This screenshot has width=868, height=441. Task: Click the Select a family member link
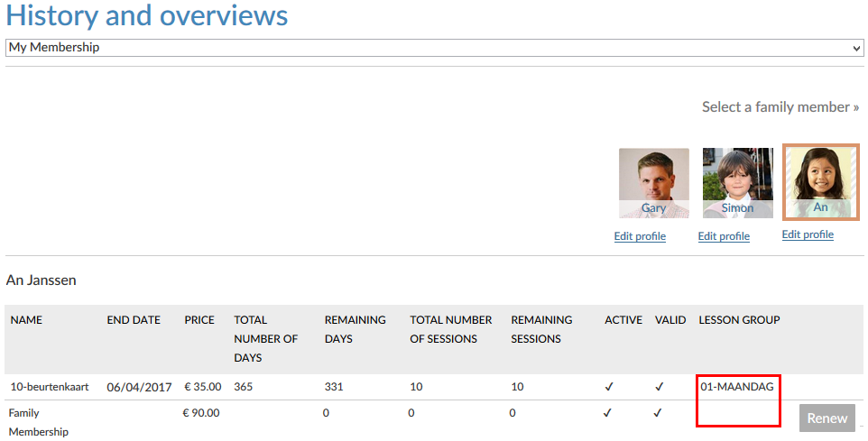point(780,107)
